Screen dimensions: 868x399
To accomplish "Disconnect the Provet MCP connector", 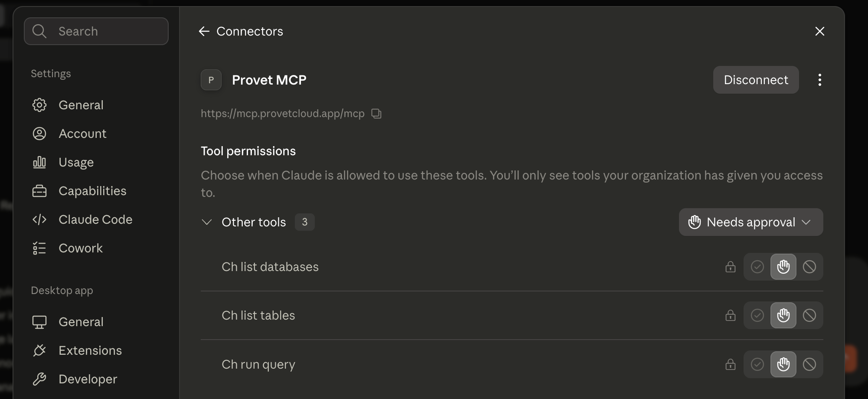I will (x=756, y=80).
